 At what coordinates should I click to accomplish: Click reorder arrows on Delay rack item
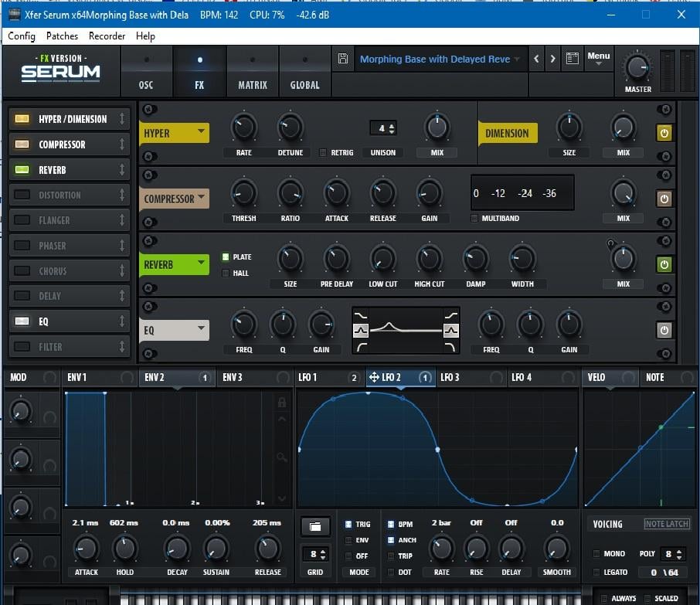(x=122, y=296)
